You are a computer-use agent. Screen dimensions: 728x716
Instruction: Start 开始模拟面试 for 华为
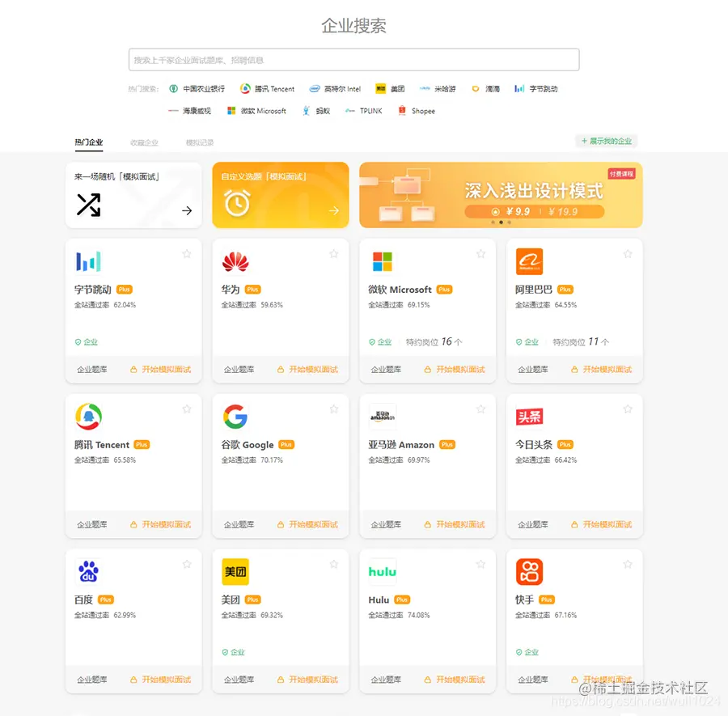tap(308, 370)
